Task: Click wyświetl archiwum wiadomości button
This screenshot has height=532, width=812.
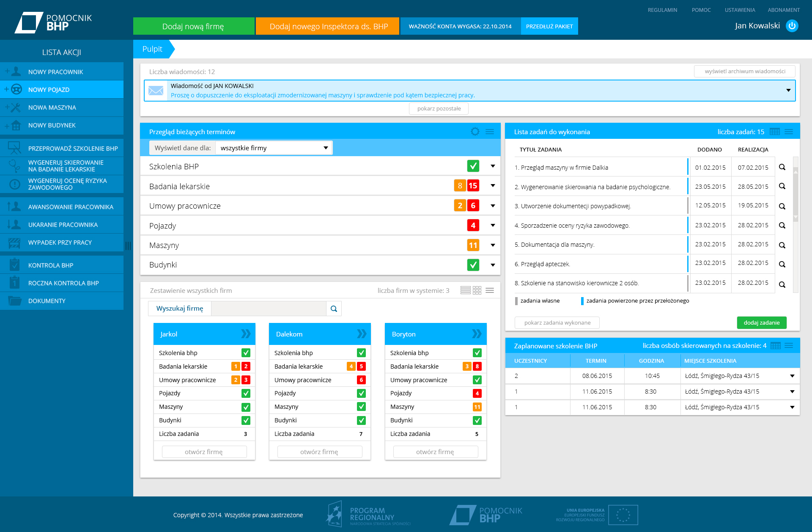Action: [x=745, y=71]
